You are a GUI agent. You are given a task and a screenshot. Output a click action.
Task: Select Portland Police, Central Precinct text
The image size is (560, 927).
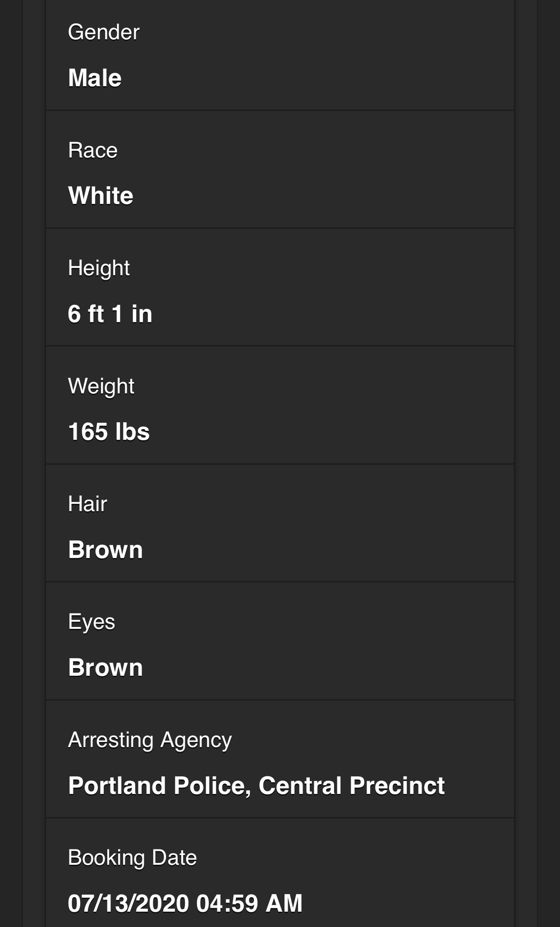[256, 786]
